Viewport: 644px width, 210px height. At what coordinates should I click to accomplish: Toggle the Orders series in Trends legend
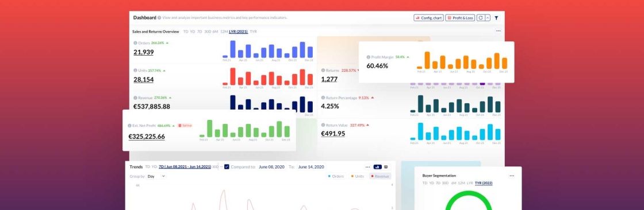336,176
